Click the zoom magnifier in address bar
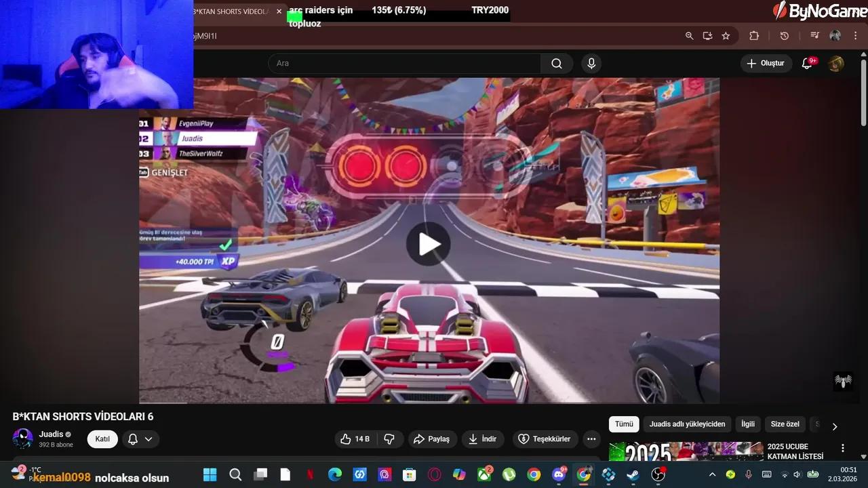The image size is (868, 488). click(689, 36)
